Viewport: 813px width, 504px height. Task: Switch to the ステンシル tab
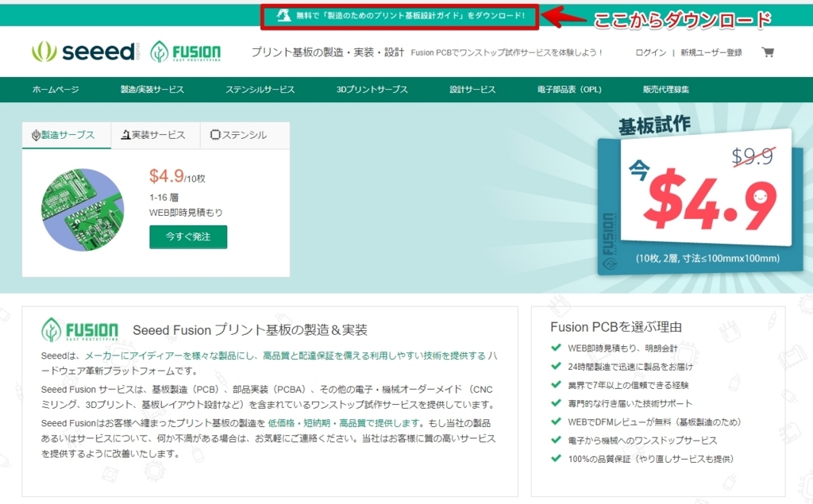[x=245, y=136]
